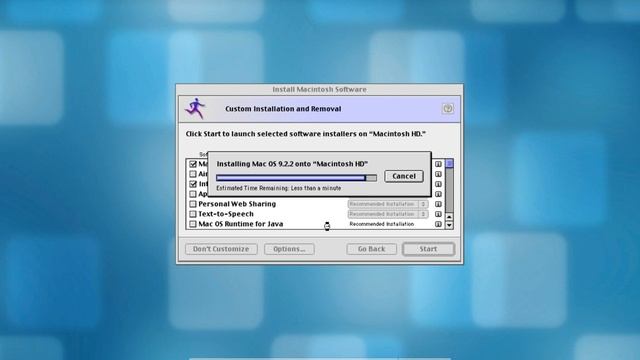Screen dimensions: 640x360
Task: Open help via the question mark icon
Action: pyautogui.click(x=448, y=109)
